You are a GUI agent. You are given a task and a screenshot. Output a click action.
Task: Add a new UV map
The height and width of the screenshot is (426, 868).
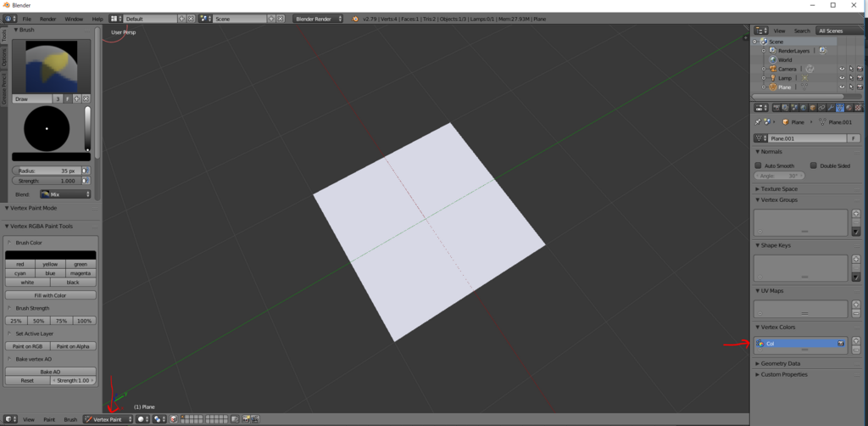(856, 304)
